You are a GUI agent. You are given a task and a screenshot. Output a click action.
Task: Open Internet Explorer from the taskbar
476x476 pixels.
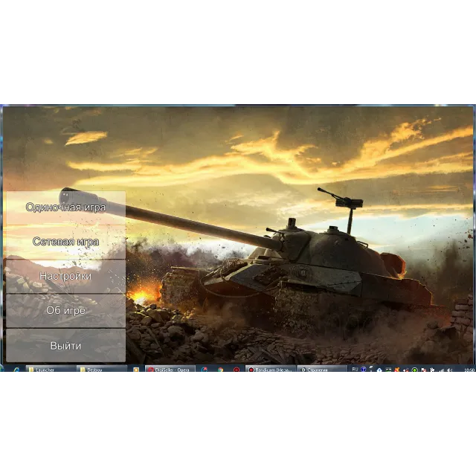coord(16,369)
